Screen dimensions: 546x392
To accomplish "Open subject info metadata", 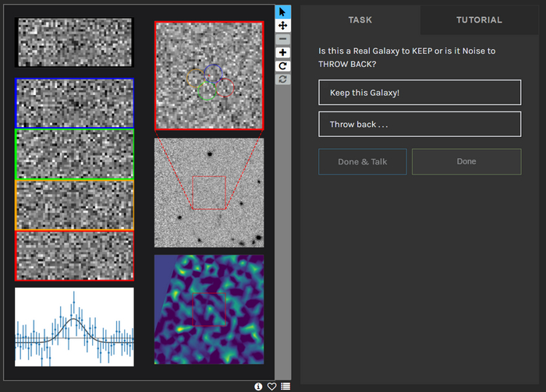I will pyautogui.click(x=258, y=387).
